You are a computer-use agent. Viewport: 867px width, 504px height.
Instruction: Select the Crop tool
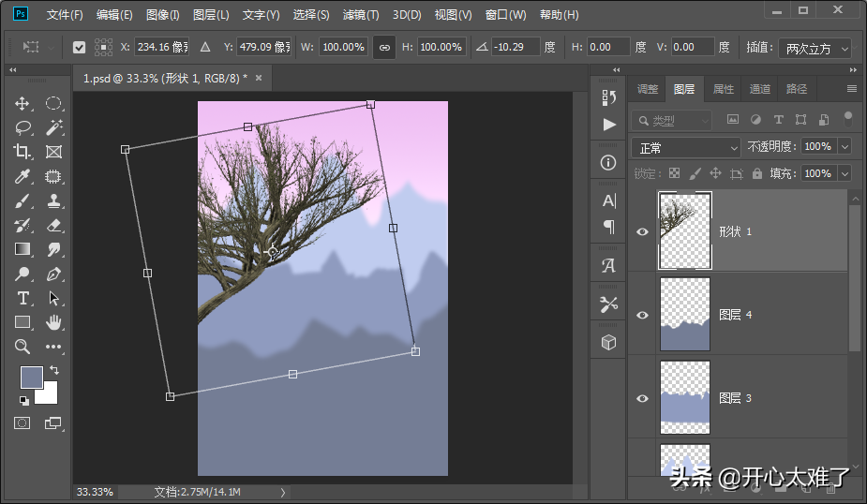pos(22,152)
